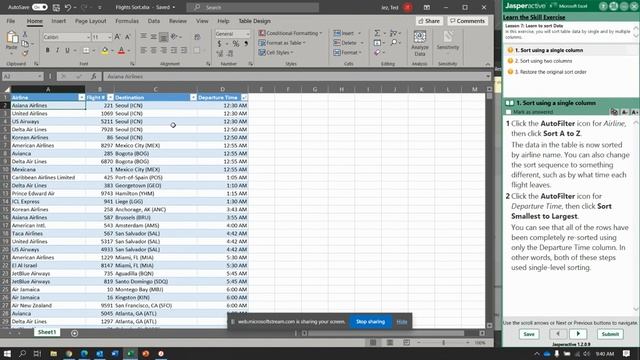Click Excel icon in taskbar
Screen dimensions: 640x360
pyautogui.click(x=130, y=353)
